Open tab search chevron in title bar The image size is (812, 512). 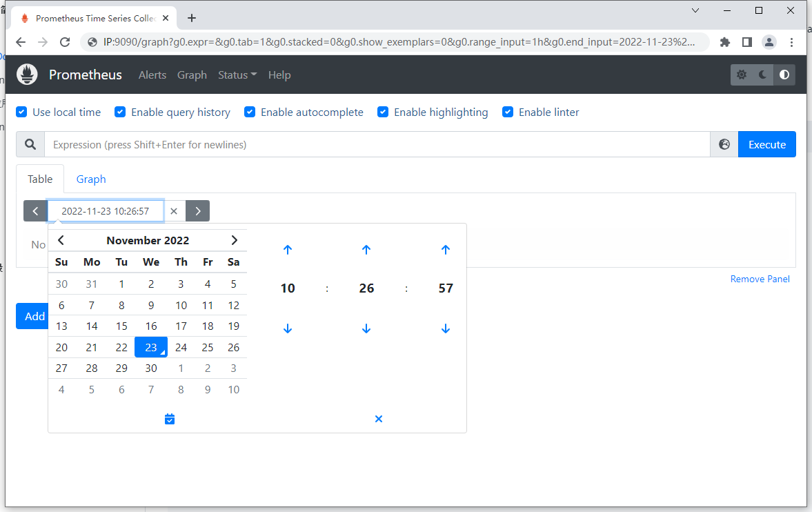(x=695, y=10)
